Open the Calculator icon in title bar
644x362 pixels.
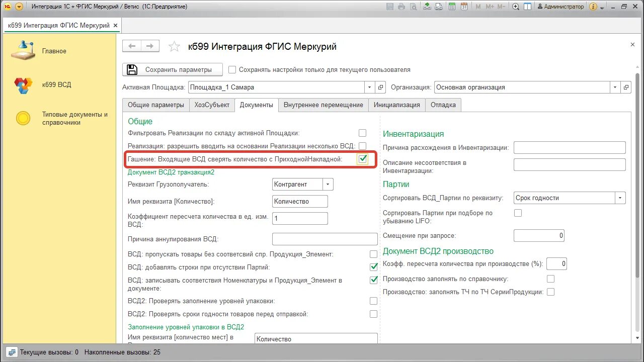tap(452, 7)
